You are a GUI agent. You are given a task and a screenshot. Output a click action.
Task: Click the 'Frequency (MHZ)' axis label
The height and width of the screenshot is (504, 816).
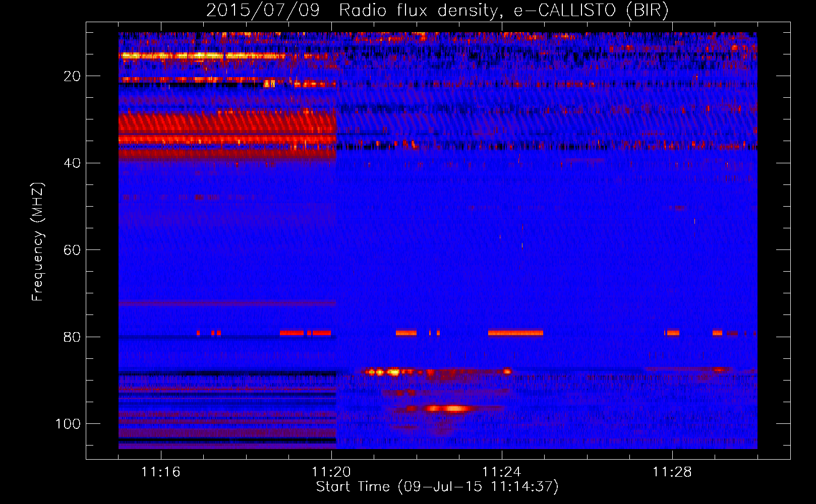tap(38, 242)
